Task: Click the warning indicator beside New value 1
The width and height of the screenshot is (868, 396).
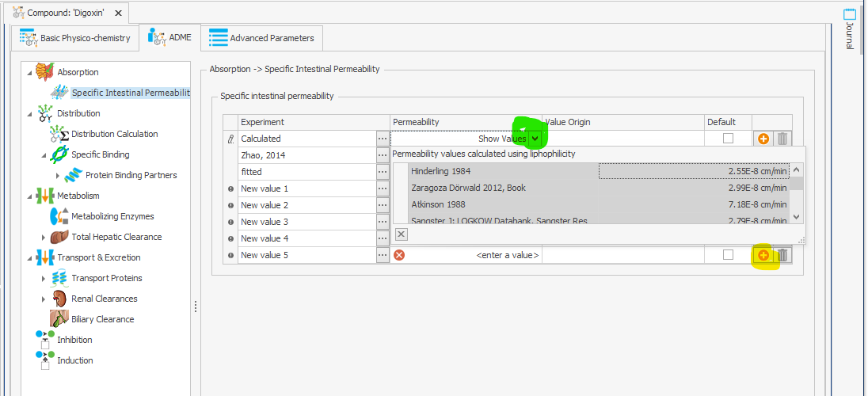Action: pyautogui.click(x=230, y=188)
